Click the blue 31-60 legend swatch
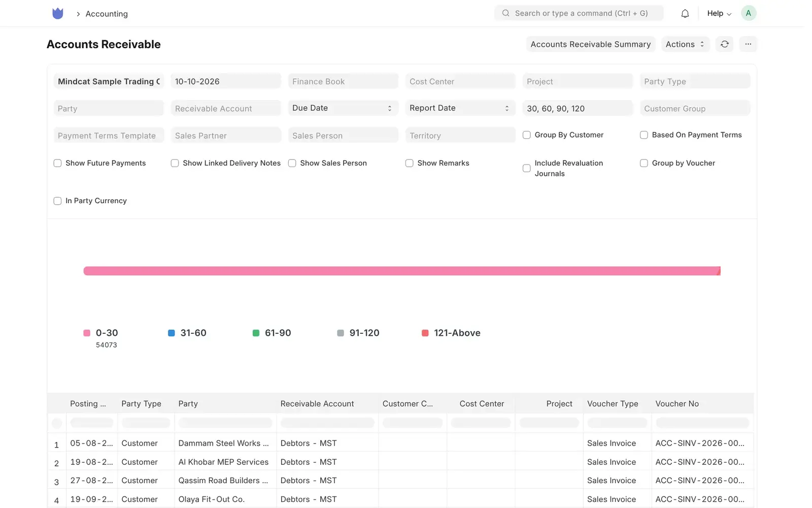 pos(172,333)
